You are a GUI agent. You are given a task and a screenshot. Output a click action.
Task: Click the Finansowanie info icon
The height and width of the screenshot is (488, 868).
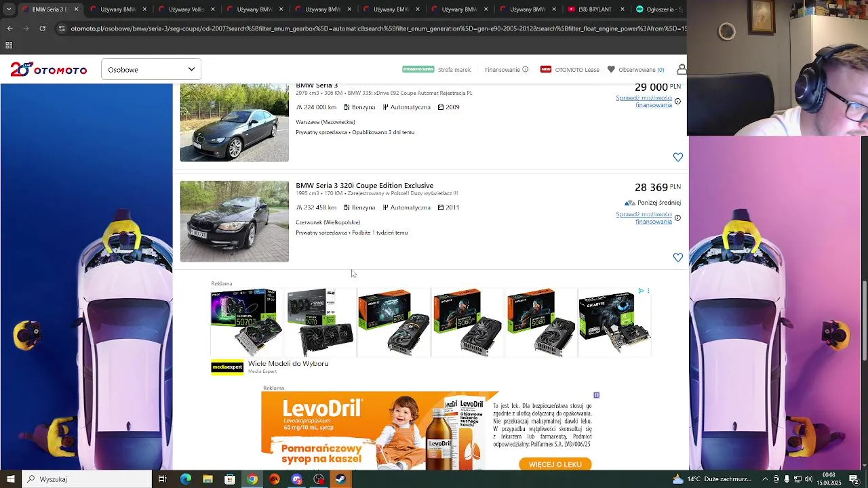click(525, 69)
